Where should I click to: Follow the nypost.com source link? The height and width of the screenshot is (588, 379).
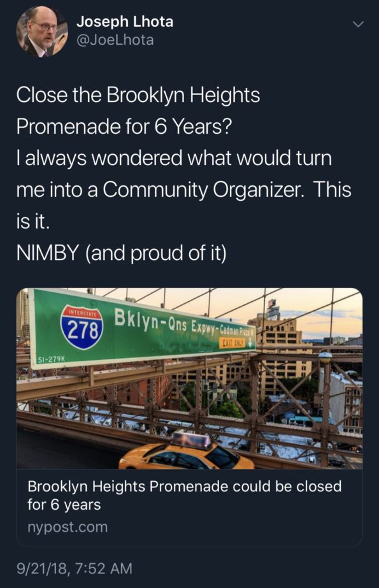68,527
